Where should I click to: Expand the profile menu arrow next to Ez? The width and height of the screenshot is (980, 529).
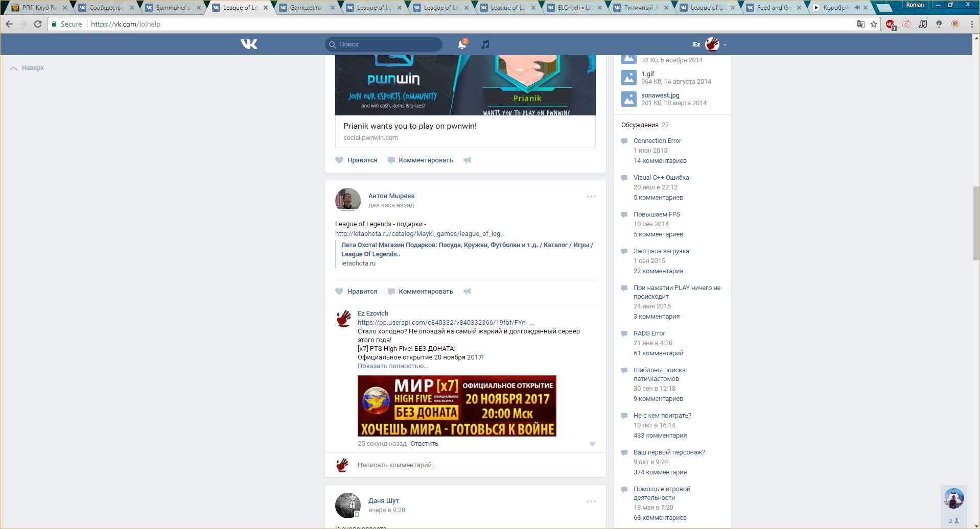[x=725, y=45]
